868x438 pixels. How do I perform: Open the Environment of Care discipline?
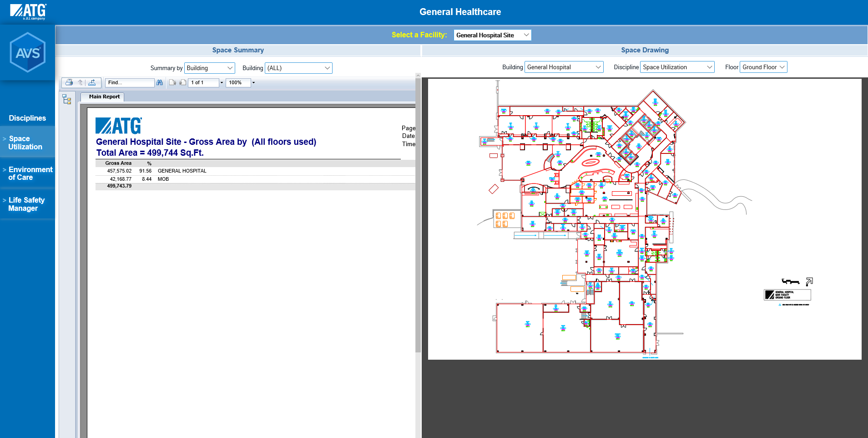click(x=27, y=173)
